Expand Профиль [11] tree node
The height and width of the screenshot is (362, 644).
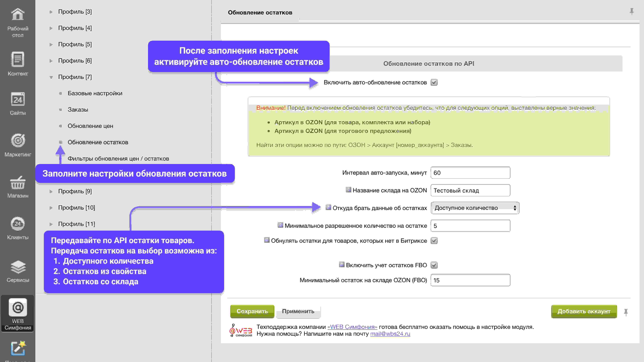coord(51,224)
